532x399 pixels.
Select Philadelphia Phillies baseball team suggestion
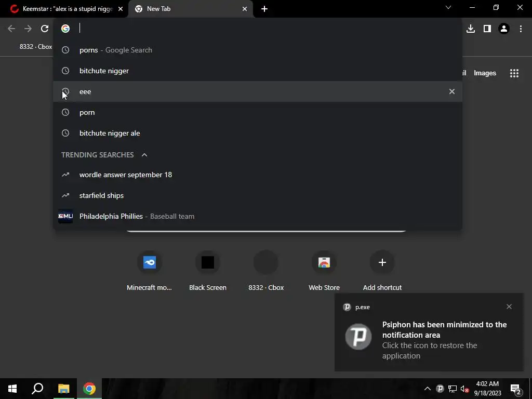click(x=258, y=216)
